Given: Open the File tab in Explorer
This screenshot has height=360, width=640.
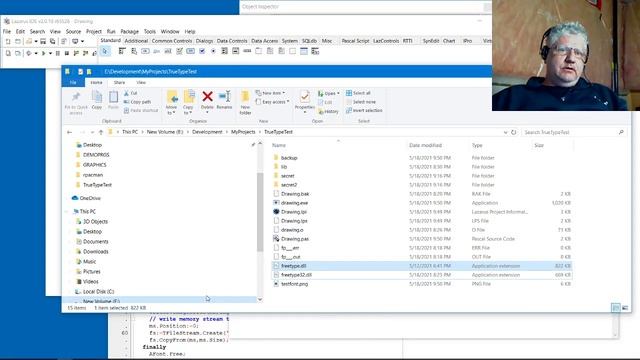Looking at the screenshot, I should click(x=73, y=82).
